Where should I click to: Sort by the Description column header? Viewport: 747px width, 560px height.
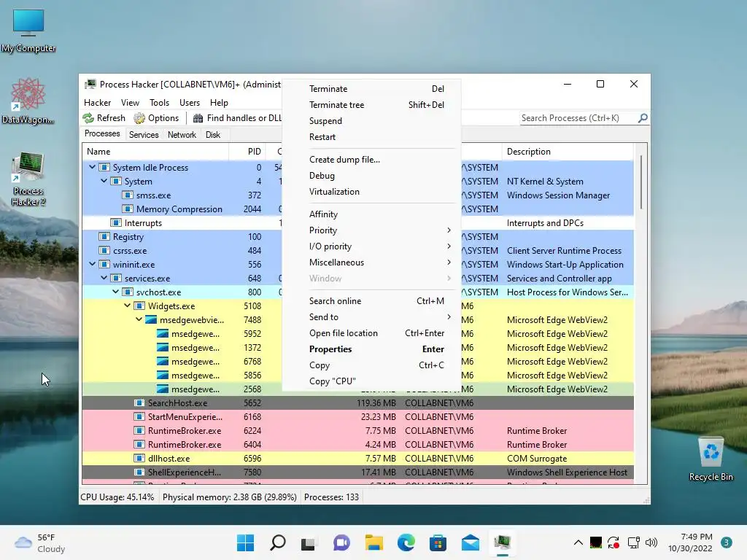(x=568, y=152)
